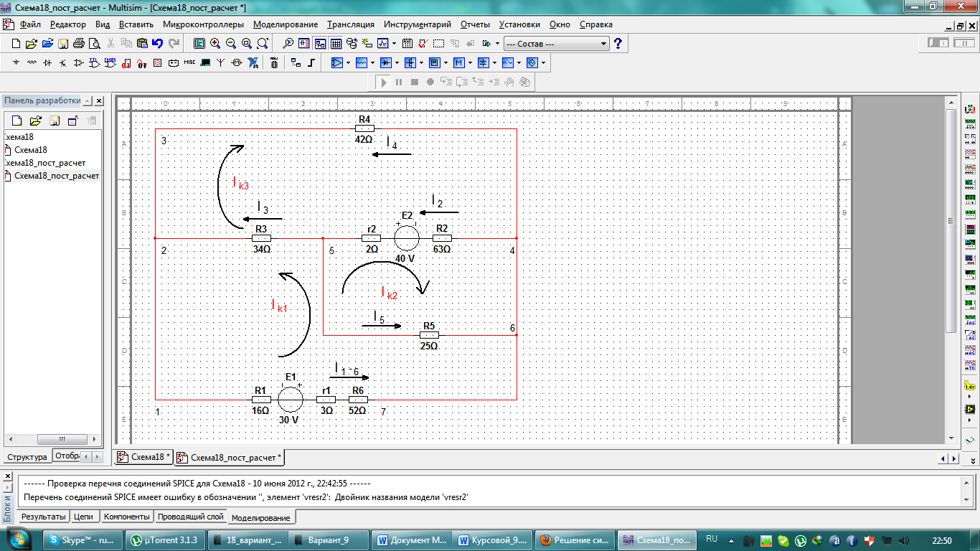The height and width of the screenshot is (551, 980).
Task: Collapse the Панель разработки with up arrow
Action: click(88, 101)
